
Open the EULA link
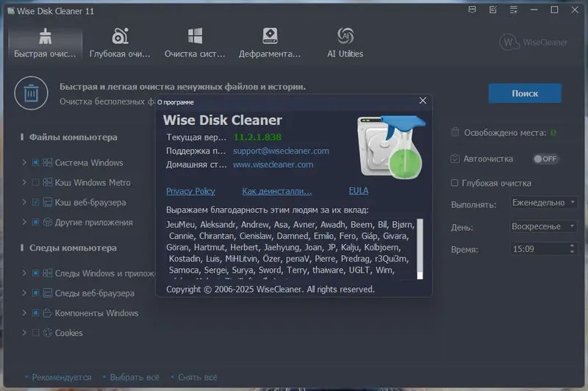pos(359,190)
